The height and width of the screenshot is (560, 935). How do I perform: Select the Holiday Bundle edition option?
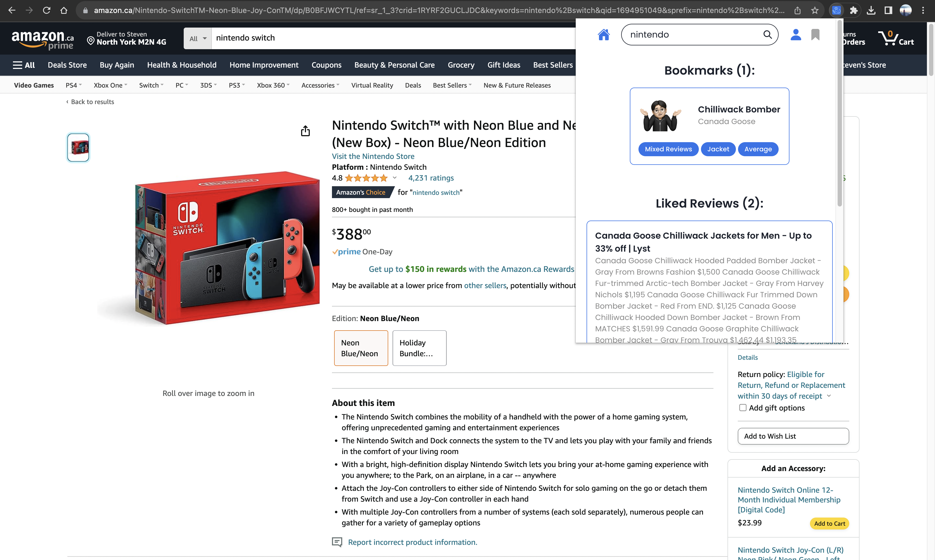click(419, 348)
